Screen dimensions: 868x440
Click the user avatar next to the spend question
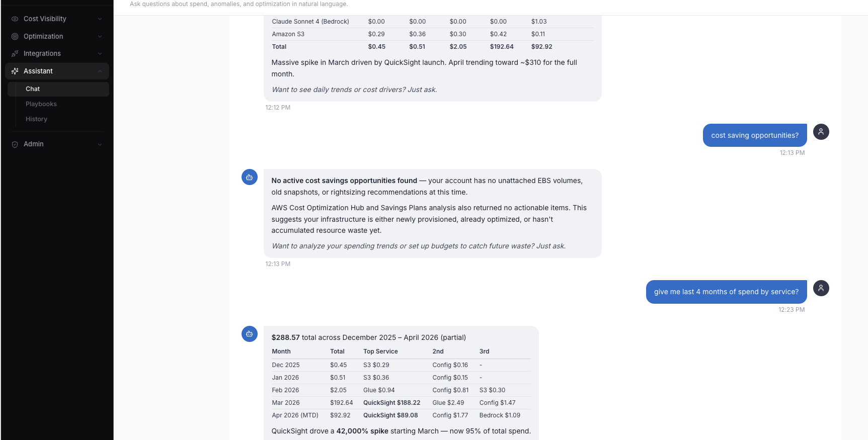click(x=821, y=288)
